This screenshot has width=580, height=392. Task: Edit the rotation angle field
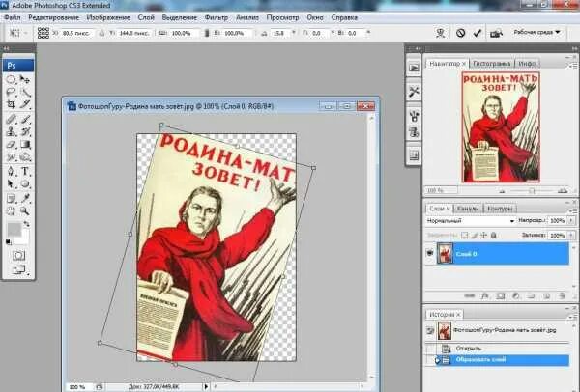280,33
